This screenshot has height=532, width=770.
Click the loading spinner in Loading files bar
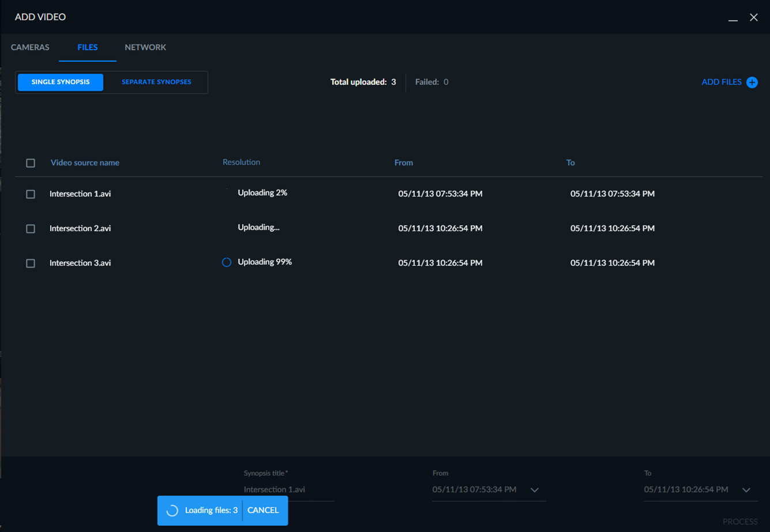pyautogui.click(x=172, y=510)
